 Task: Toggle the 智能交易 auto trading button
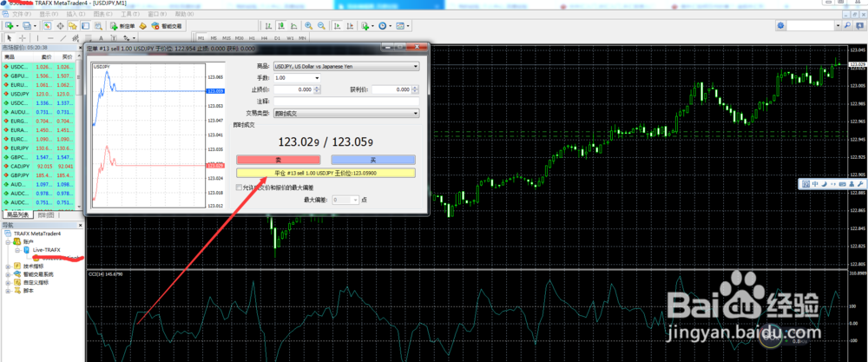click(x=167, y=25)
